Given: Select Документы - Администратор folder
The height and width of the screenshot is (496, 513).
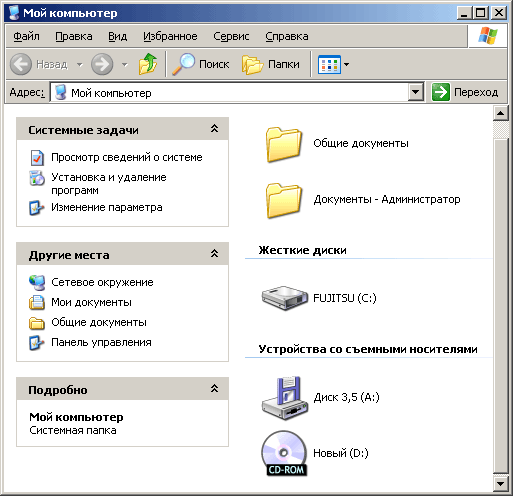Looking at the screenshot, I should 363,200.
